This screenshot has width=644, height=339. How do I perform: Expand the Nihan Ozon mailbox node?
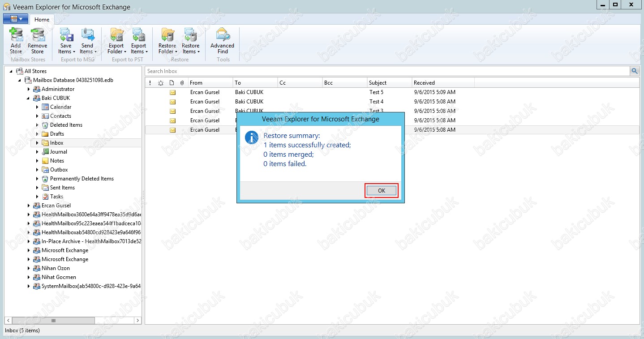29,268
